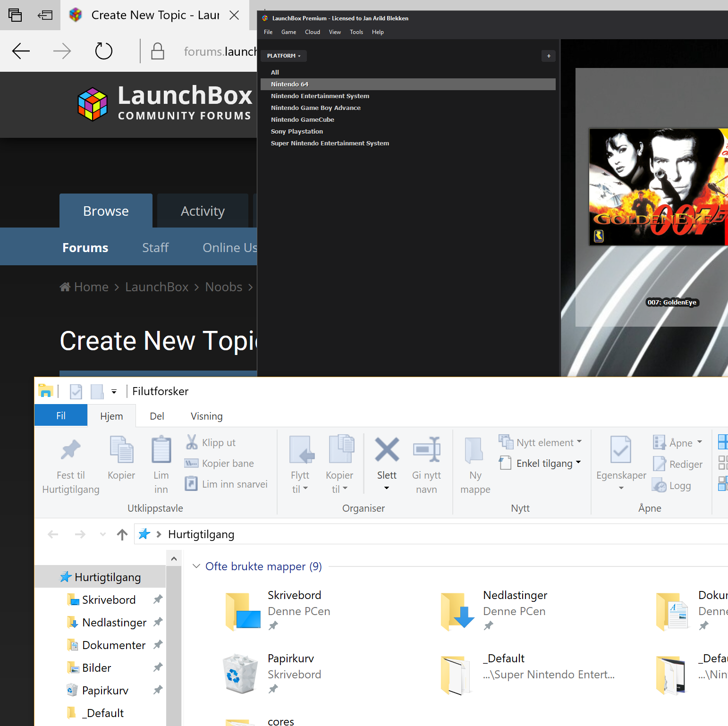Click the 007 GoldenEye box art
728x726 pixels.
659,187
